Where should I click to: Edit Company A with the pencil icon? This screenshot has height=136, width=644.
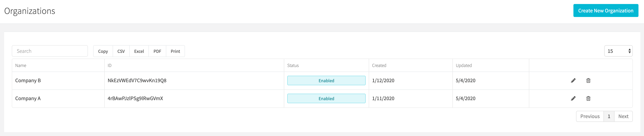coord(573,98)
